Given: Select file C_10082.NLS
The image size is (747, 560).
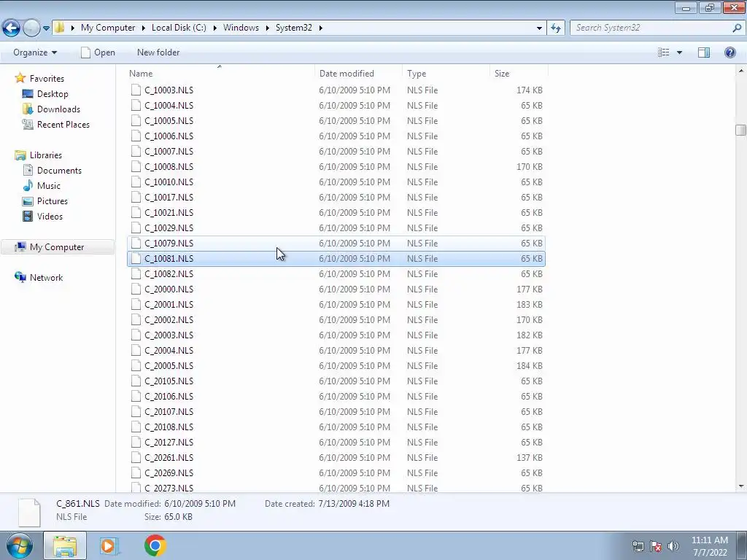Looking at the screenshot, I should click(x=336, y=274).
